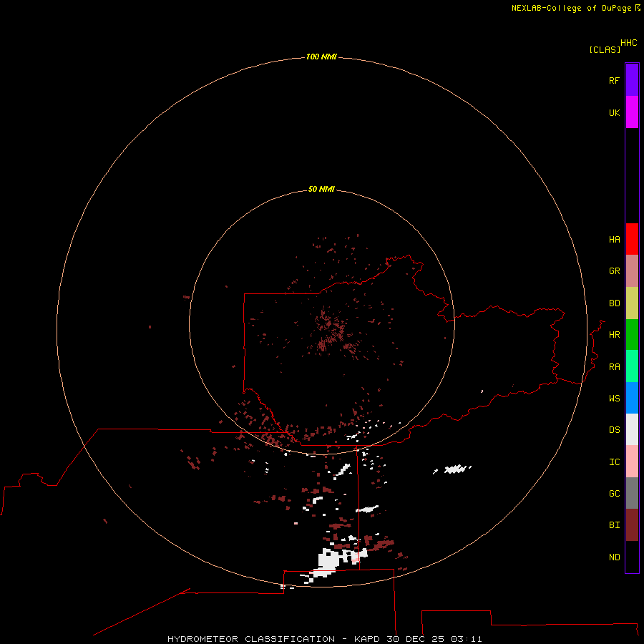Click the KAPD station identifier
Viewport: 644px width, 644px height.
366,639
